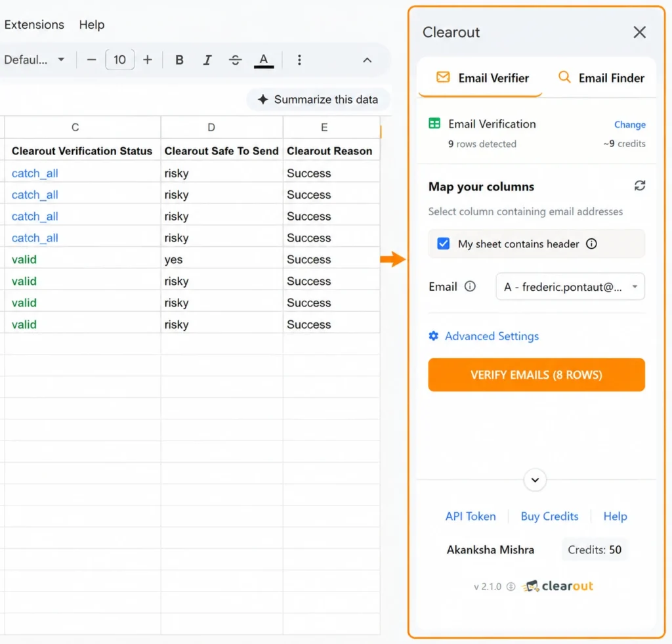Click the Credits: 50 badge
The height and width of the screenshot is (644, 672).
click(595, 549)
